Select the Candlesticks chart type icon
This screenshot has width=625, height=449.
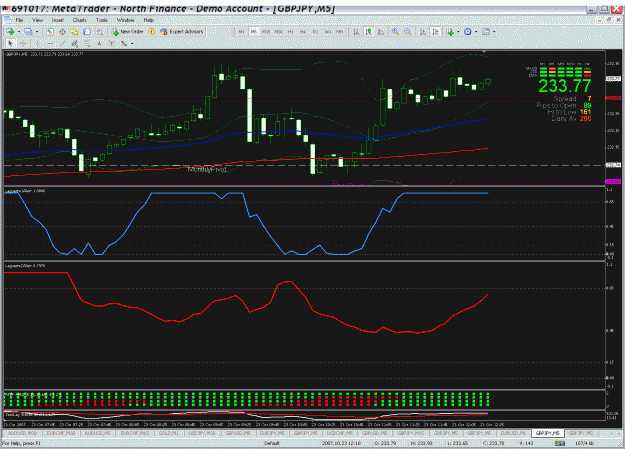[x=369, y=32]
